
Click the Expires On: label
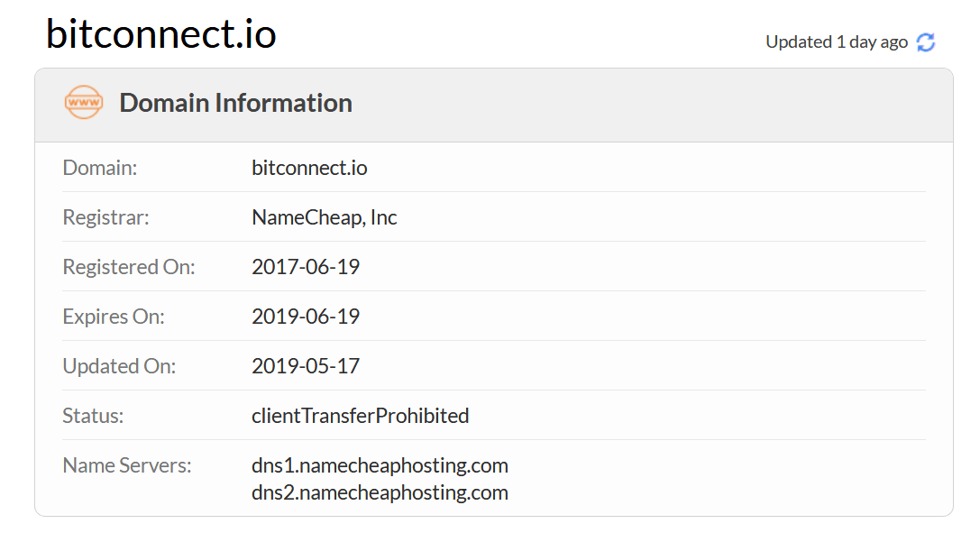(113, 317)
